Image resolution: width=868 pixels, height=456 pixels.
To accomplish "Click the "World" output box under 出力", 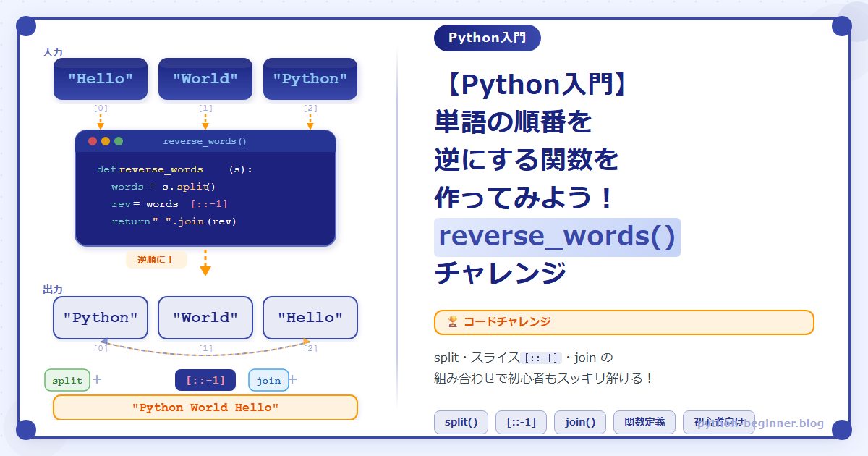I will 205,318.
